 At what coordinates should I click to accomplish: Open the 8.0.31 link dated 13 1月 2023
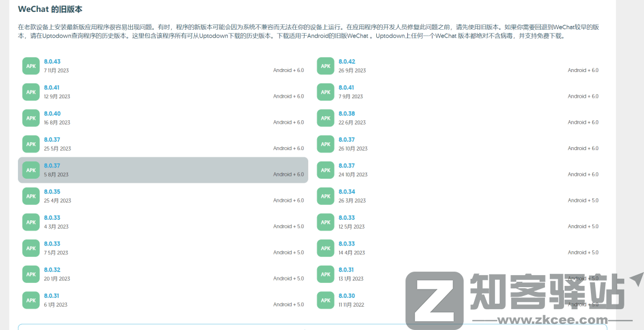tap(346, 270)
